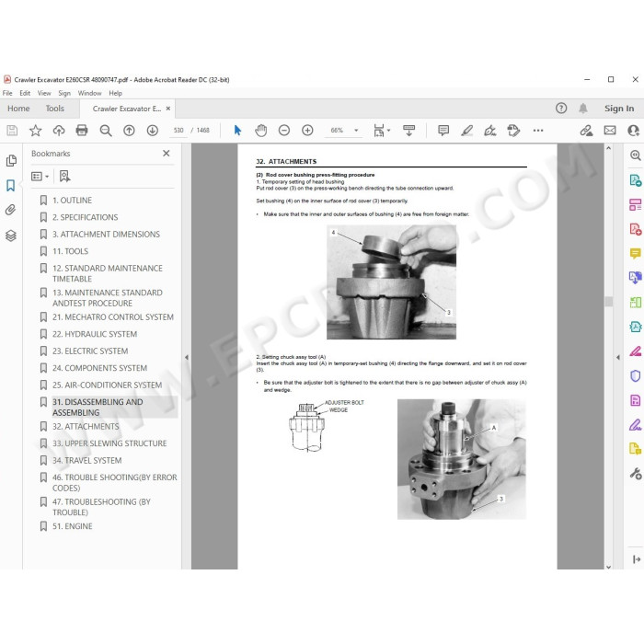Collapse the left navigation pane arrow
The image size is (644, 644).
pyautogui.click(x=187, y=357)
